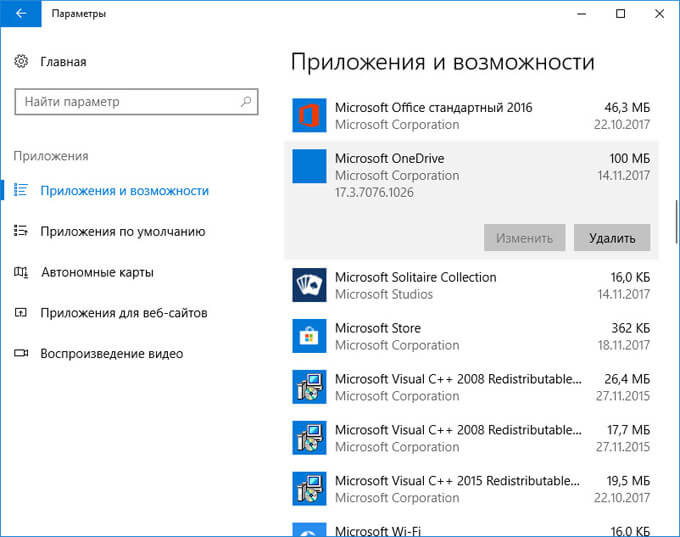Click the vertical scrollbar of the app list
This screenshot has width=680, height=537.
click(675, 220)
